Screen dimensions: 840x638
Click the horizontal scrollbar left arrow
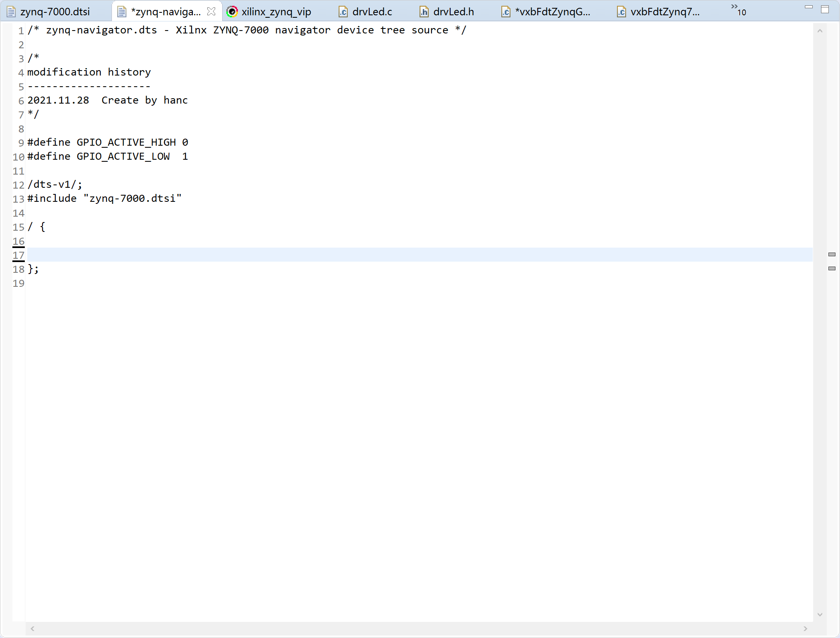click(33, 629)
